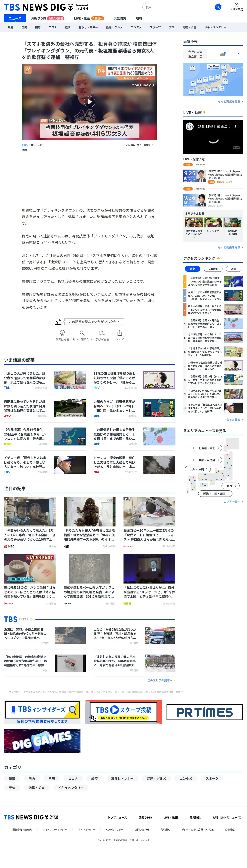
Task: Click the blue search magnifier button
Action: pos(218,7)
